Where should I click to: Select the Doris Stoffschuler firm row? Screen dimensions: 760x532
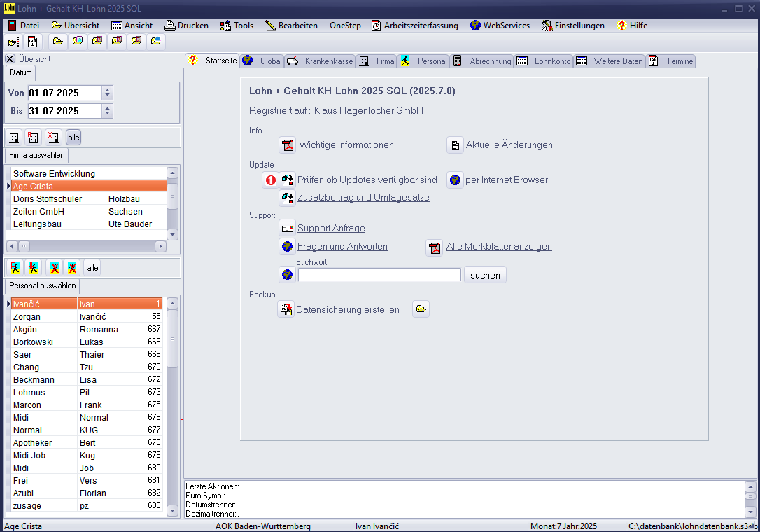90,199
